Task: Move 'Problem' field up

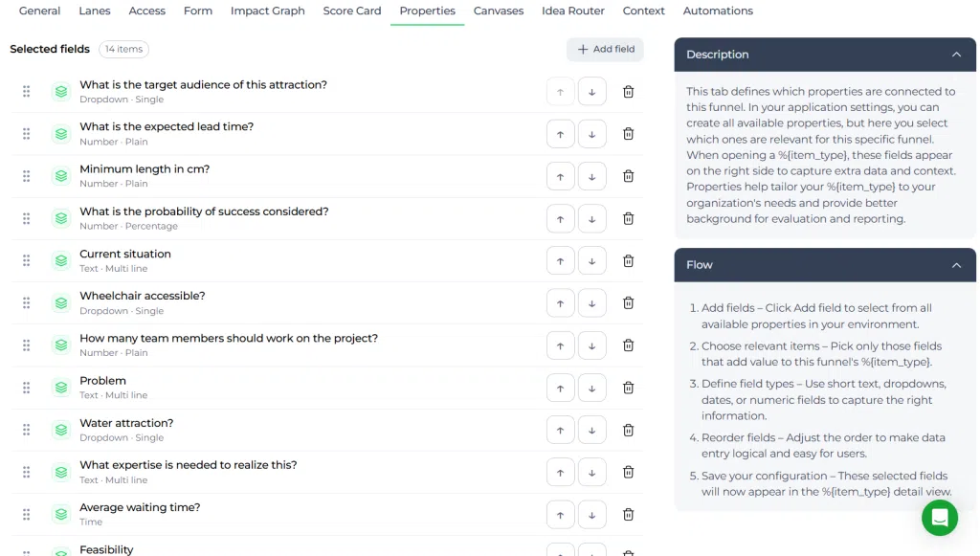Action: click(560, 388)
